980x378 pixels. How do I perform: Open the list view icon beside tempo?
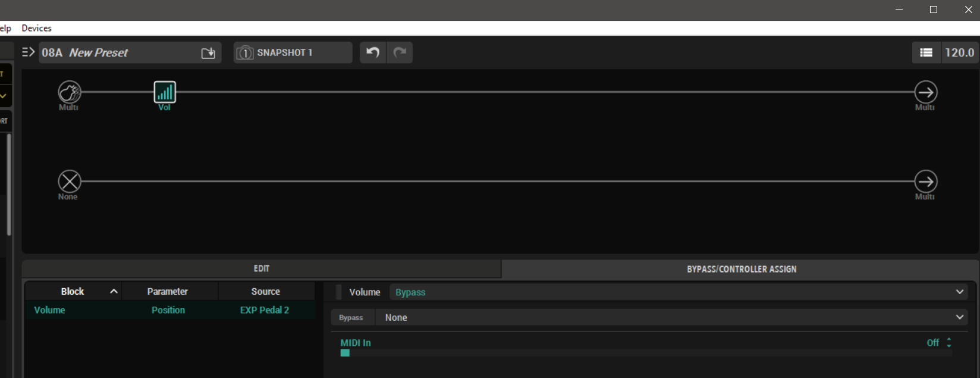(x=926, y=52)
